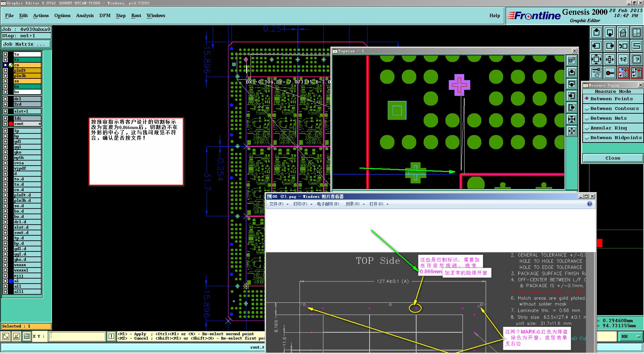Click 电子邮件(E) in photo viewer toolbar
This screenshot has width=644, height=354.
pos(328,204)
